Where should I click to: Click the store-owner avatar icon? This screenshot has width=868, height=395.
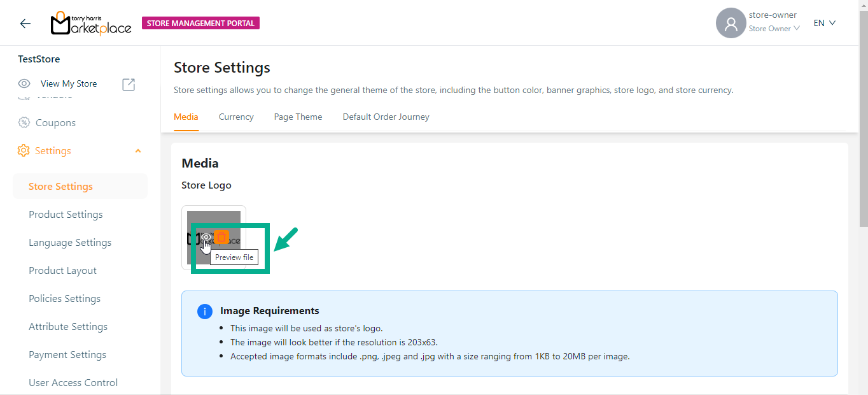click(731, 24)
